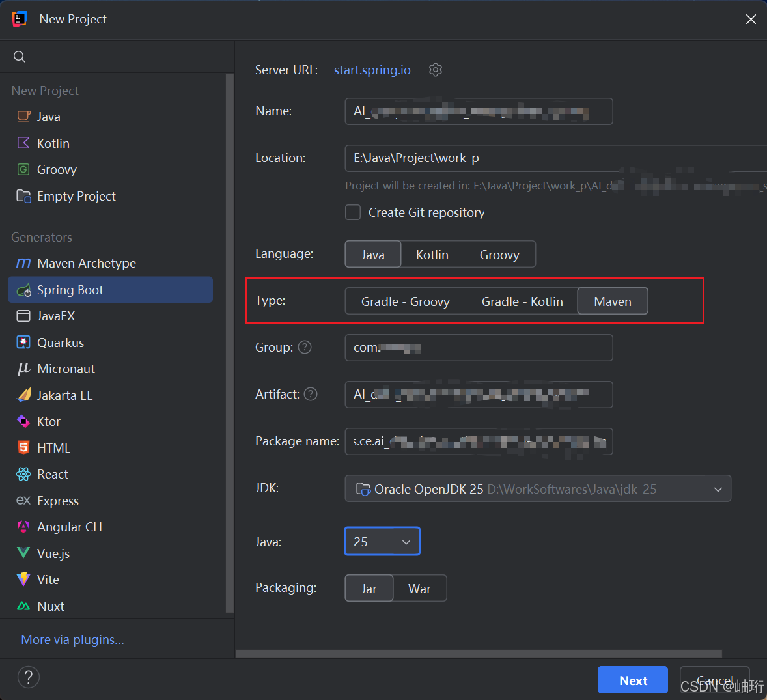Set Language to Kotlin

[x=432, y=255]
